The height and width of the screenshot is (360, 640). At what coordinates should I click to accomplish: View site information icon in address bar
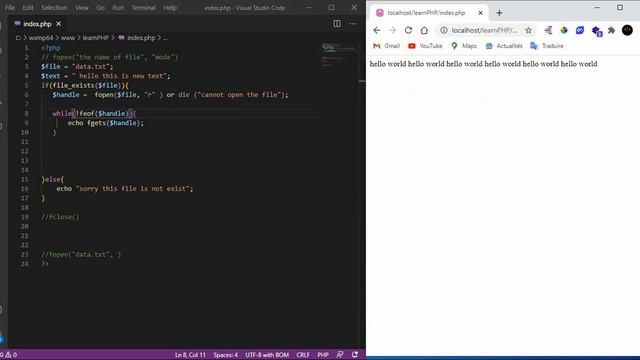pos(444,30)
